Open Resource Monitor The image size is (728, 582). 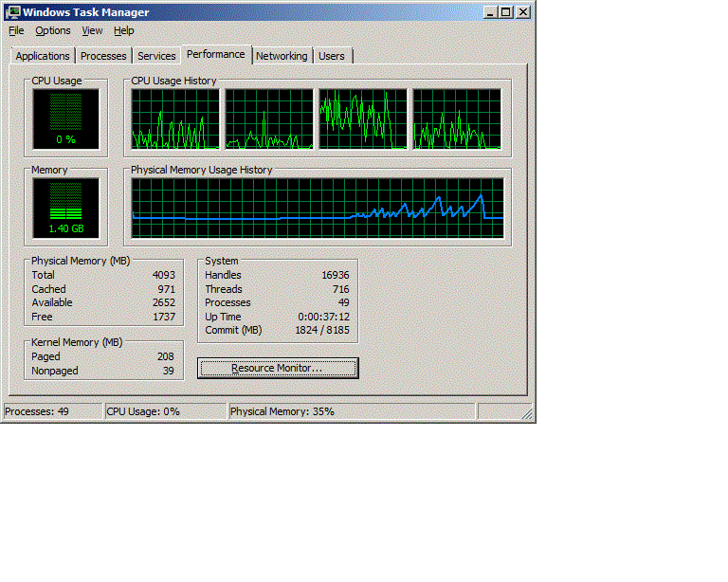point(278,368)
